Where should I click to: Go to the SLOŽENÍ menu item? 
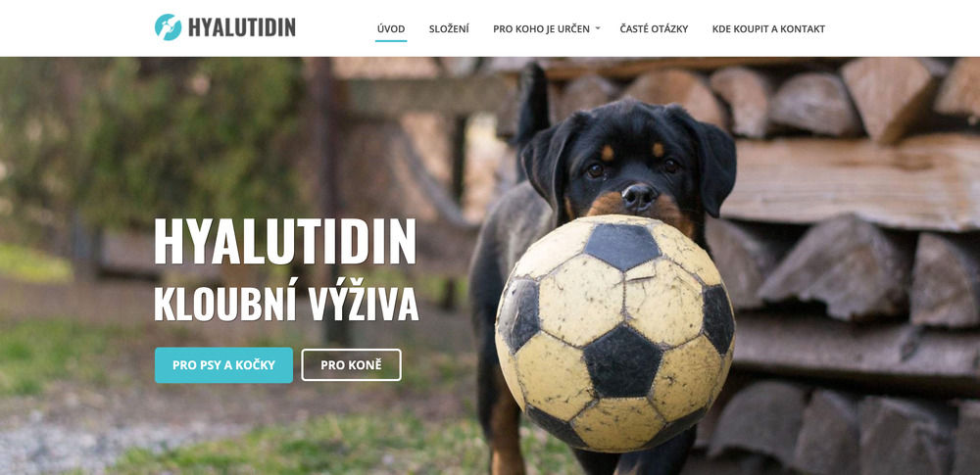point(449,28)
